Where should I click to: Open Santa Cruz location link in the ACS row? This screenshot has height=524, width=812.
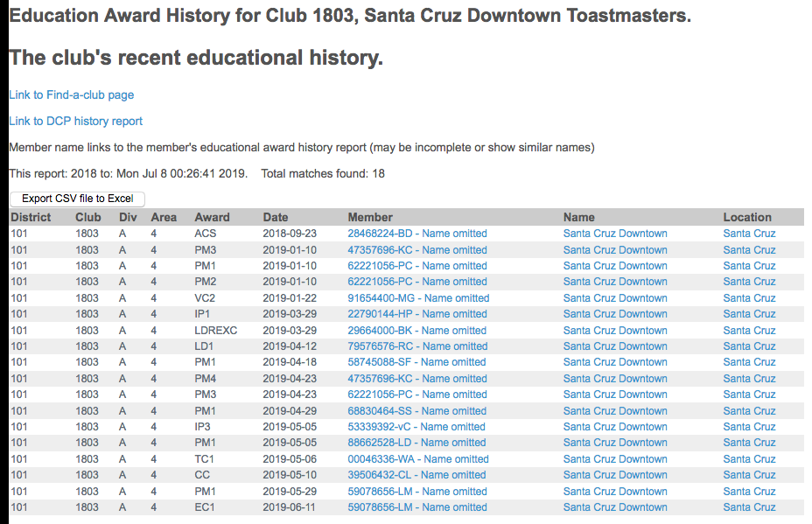(749, 234)
